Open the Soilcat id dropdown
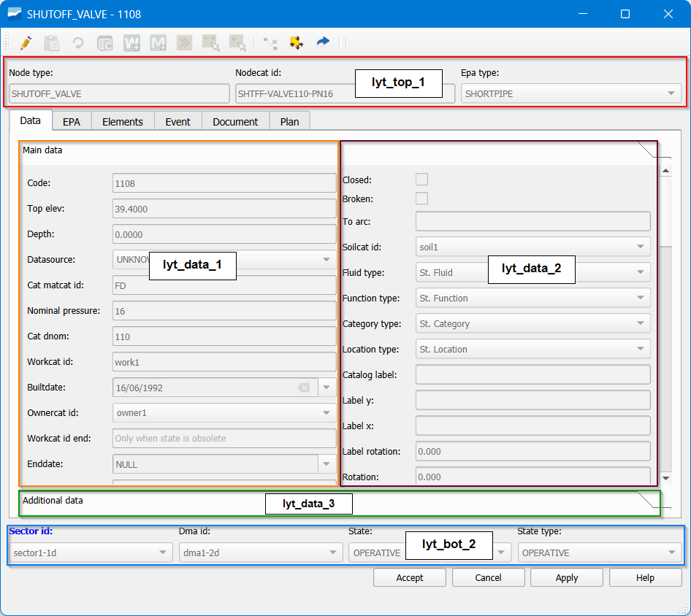 click(532, 247)
